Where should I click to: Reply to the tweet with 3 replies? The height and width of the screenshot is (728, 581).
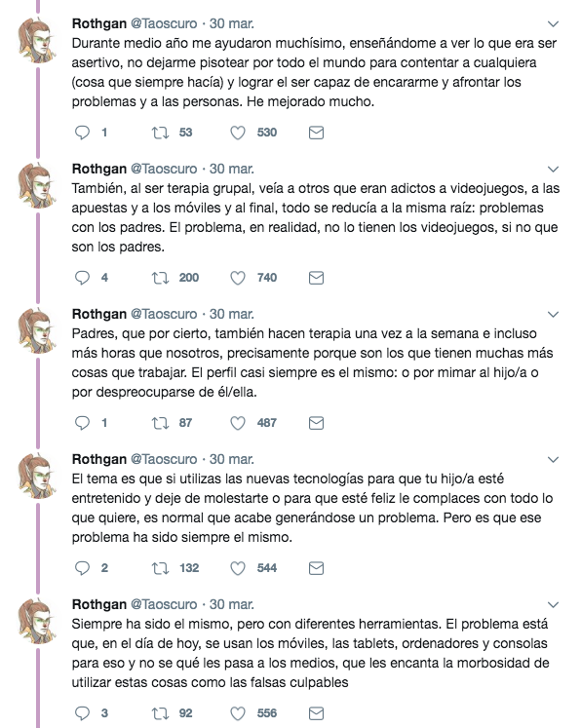[82, 713]
